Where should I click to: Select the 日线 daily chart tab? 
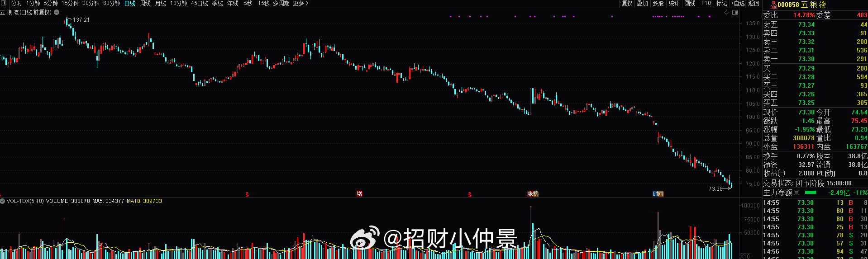pyautogui.click(x=130, y=3)
